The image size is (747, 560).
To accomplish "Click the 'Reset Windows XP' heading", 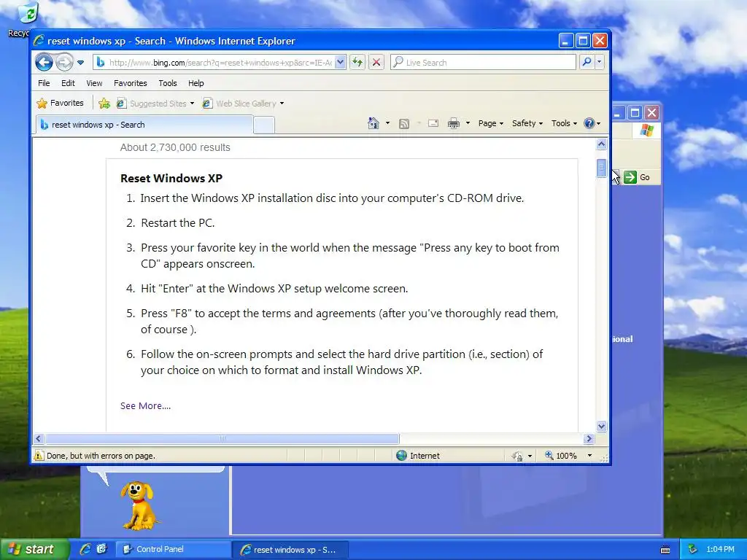I will coord(171,178).
